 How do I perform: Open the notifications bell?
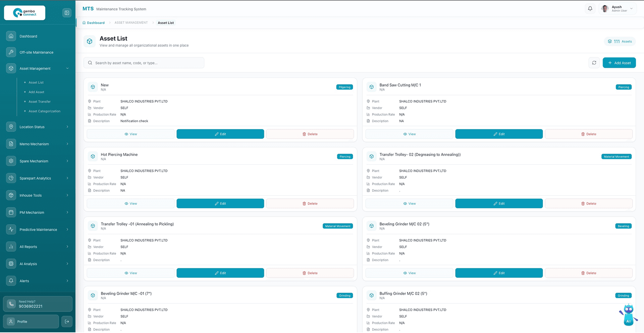coord(590,9)
